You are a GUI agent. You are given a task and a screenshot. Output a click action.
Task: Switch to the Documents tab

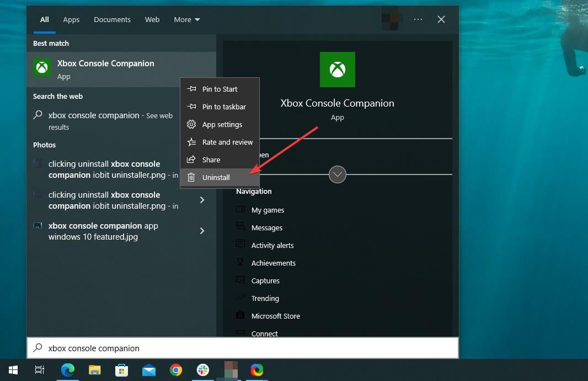112,19
